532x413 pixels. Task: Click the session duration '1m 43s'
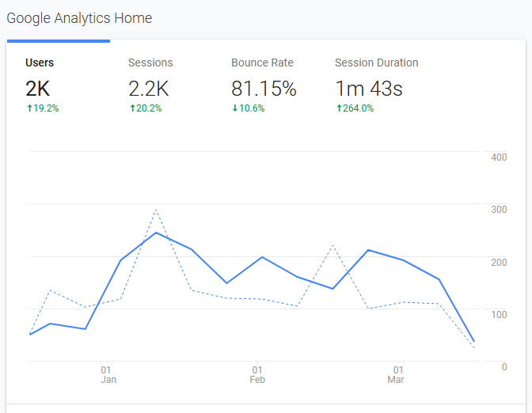[x=369, y=89]
